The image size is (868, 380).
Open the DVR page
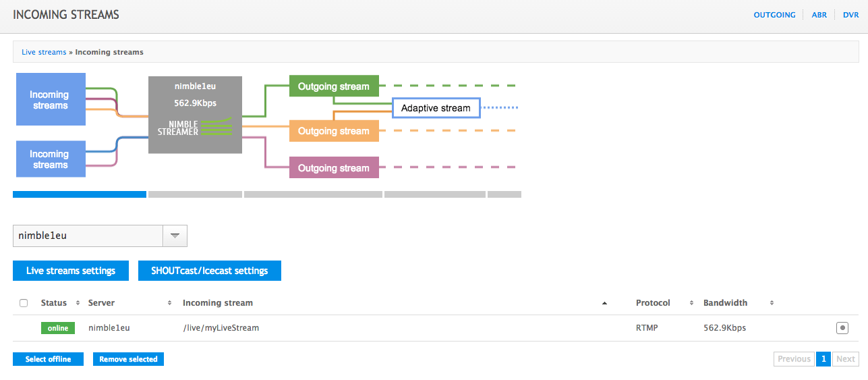[850, 15]
